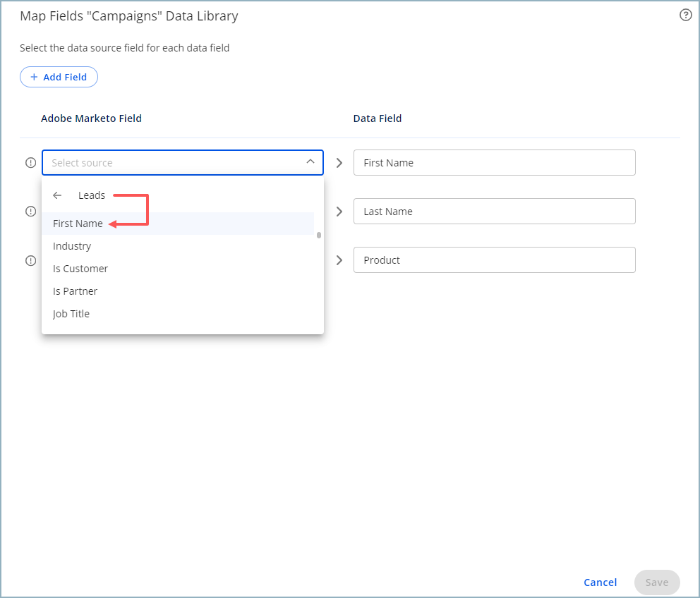Click the Adobe Marketo Field column header
The width and height of the screenshot is (700, 598).
point(91,118)
